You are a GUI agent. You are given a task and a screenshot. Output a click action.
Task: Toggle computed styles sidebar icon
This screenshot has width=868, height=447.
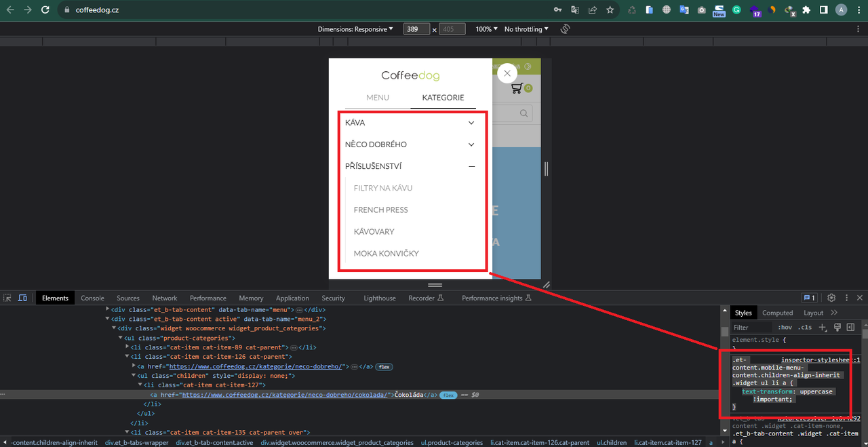(x=850, y=328)
